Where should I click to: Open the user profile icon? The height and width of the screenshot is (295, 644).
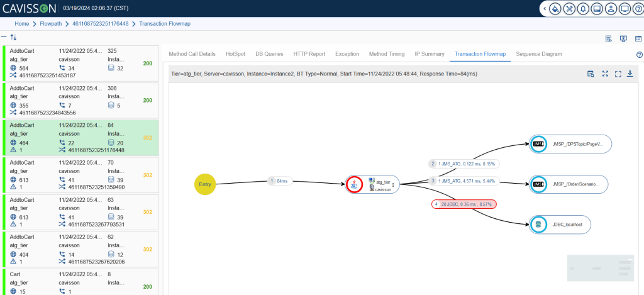[610, 9]
